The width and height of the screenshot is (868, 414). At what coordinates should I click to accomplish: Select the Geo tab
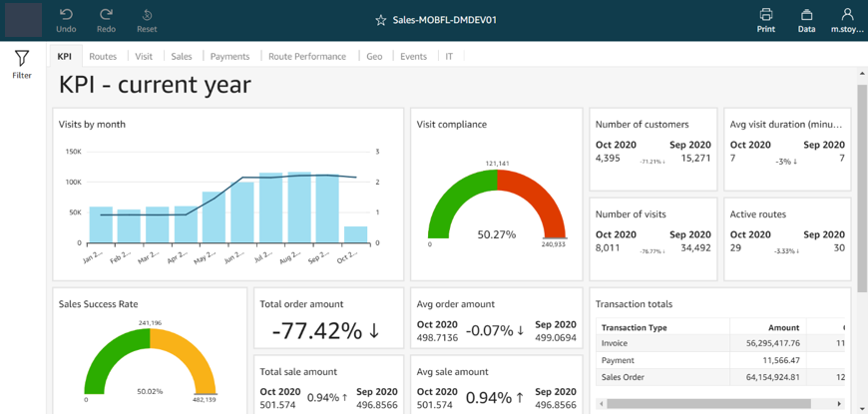(x=374, y=57)
